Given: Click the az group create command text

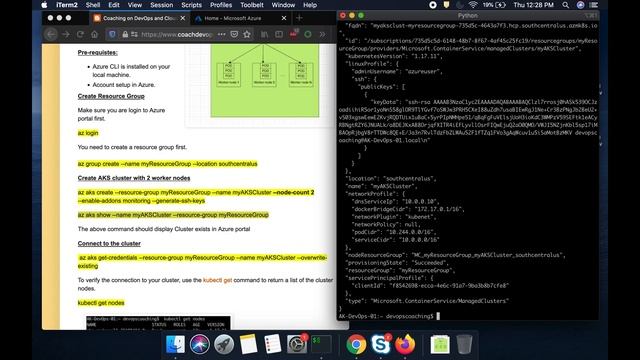Looking at the screenshot, I should tap(167, 164).
